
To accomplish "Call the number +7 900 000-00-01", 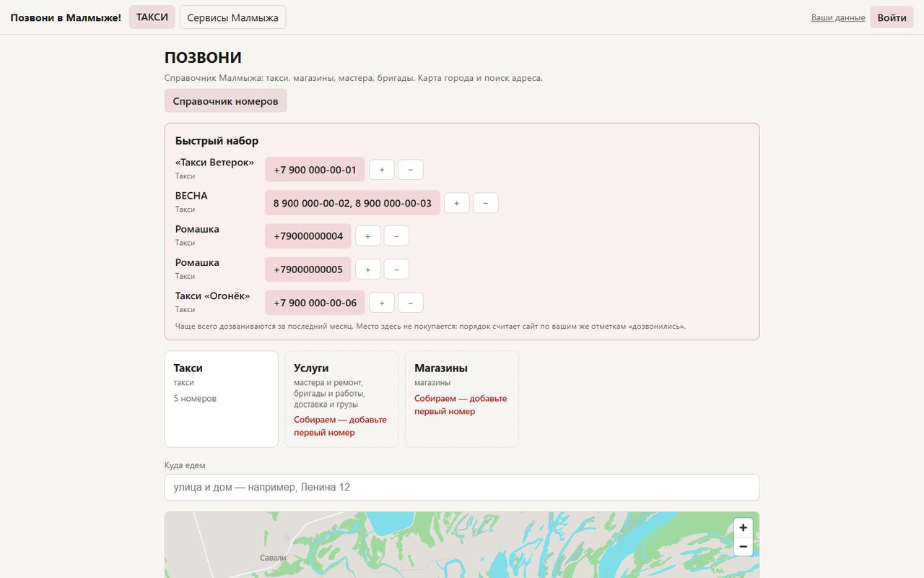I will point(315,170).
